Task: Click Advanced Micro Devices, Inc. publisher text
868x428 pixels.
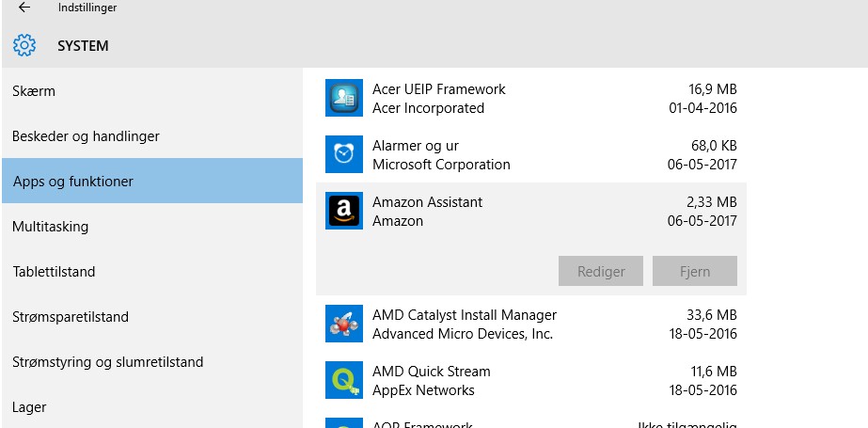Action: click(x=463, y=334)
